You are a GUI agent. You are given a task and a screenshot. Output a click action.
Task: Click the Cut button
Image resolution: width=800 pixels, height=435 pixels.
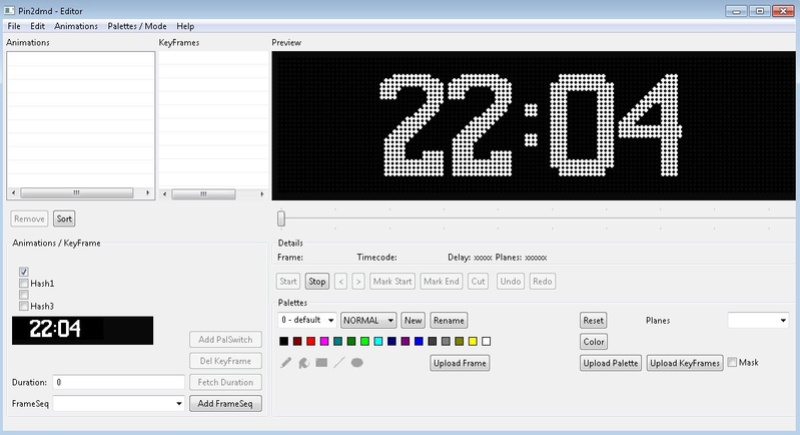click(478, 282)
